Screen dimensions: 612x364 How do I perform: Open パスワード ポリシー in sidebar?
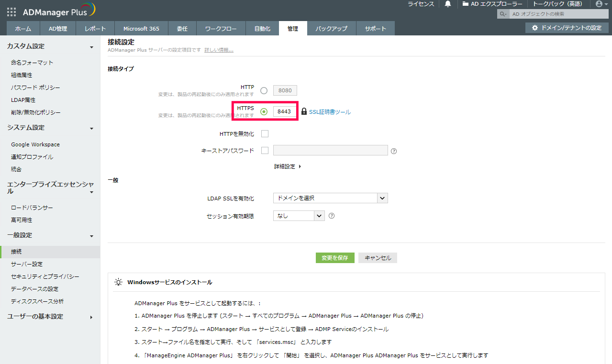(x=35, y=88)
